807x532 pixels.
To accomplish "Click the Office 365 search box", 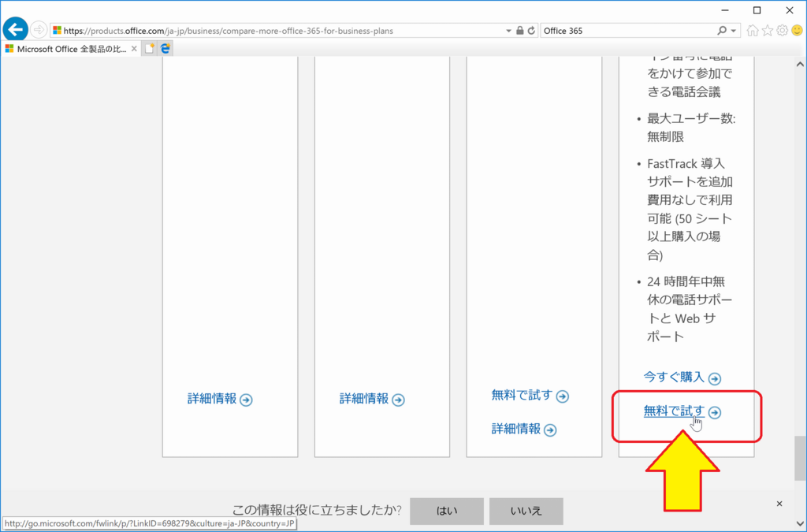I will (628, 31).
